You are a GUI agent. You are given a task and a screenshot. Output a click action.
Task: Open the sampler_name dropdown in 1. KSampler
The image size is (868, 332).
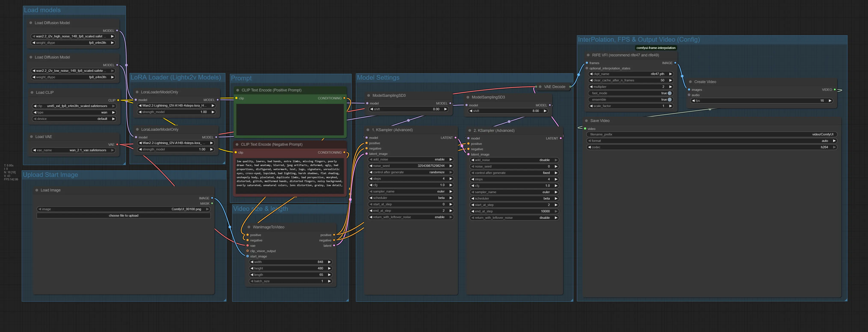[410, 192]
